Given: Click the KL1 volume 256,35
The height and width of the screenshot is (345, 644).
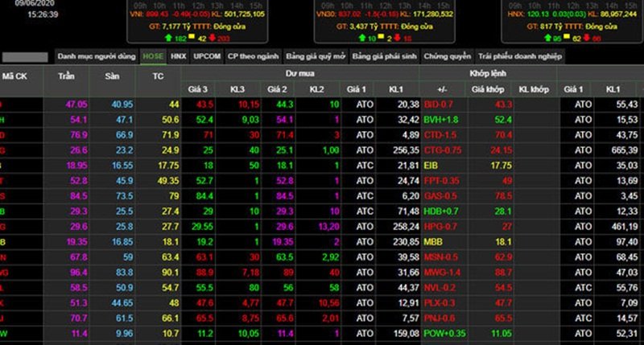Looking at the screenshot, I should click(x=406, y=150).
